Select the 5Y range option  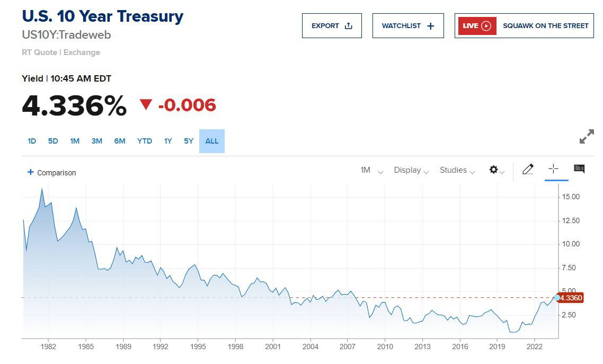tap(189, 141)
